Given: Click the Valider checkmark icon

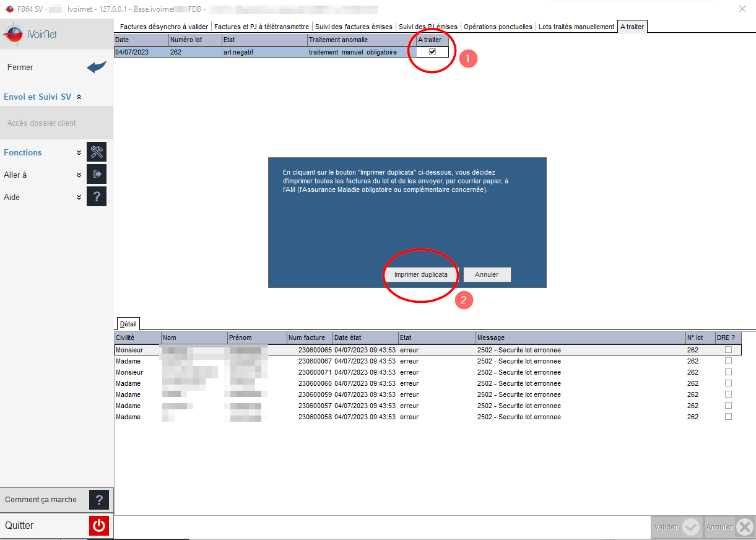Looking at the screenshot, I should pyautogui.click(x=691, y=527).
